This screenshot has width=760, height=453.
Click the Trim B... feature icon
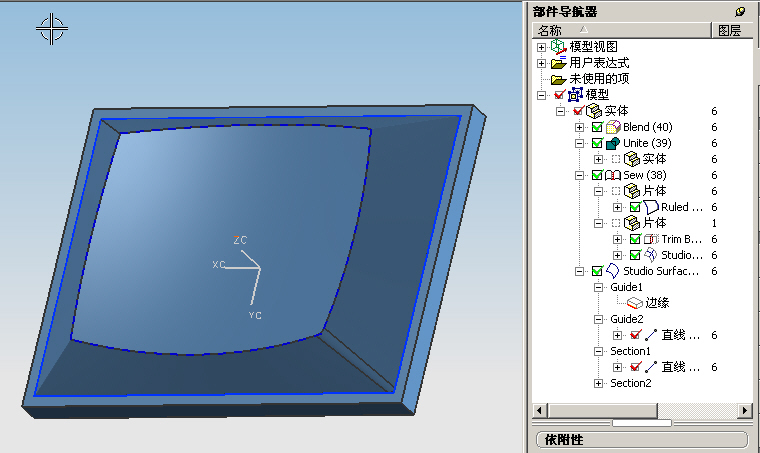tap(651, 239)
